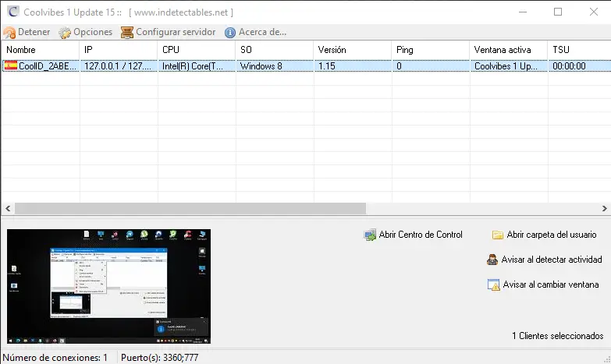Click the Abrir carpeta del usuario folder icon

tap(498, 235)
